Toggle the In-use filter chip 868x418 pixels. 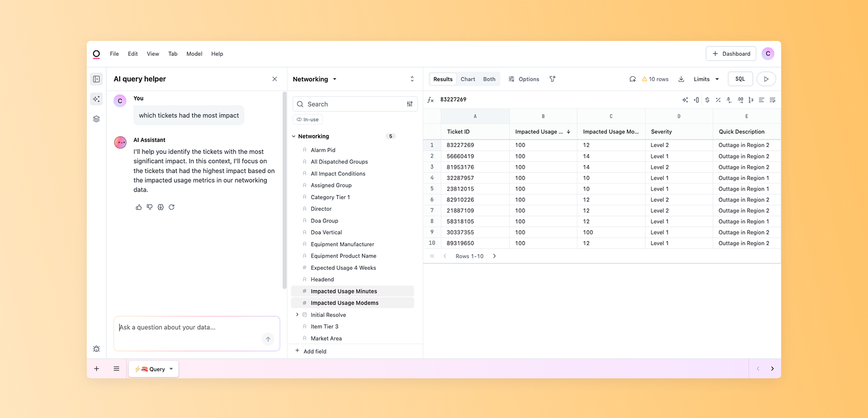(x=308, y=119)
